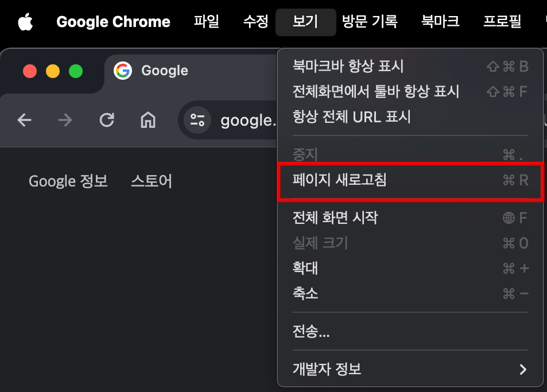Open the Apple menu

25,22
